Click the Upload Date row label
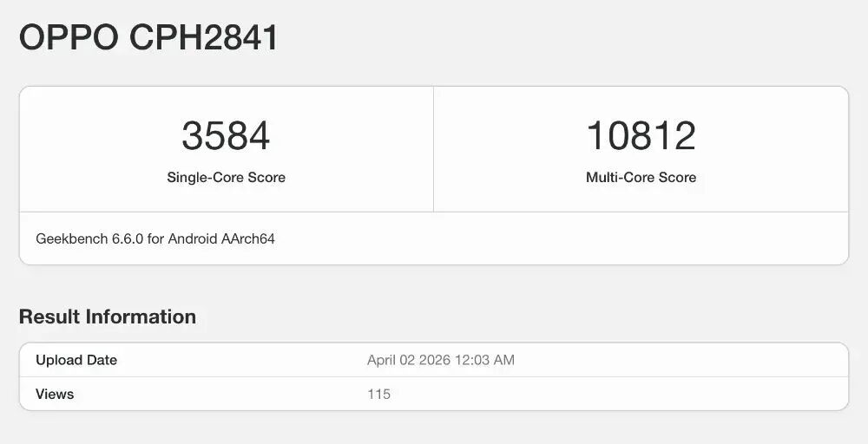The width and height of the screenshot is (868, 444). (x=76, y=360)
